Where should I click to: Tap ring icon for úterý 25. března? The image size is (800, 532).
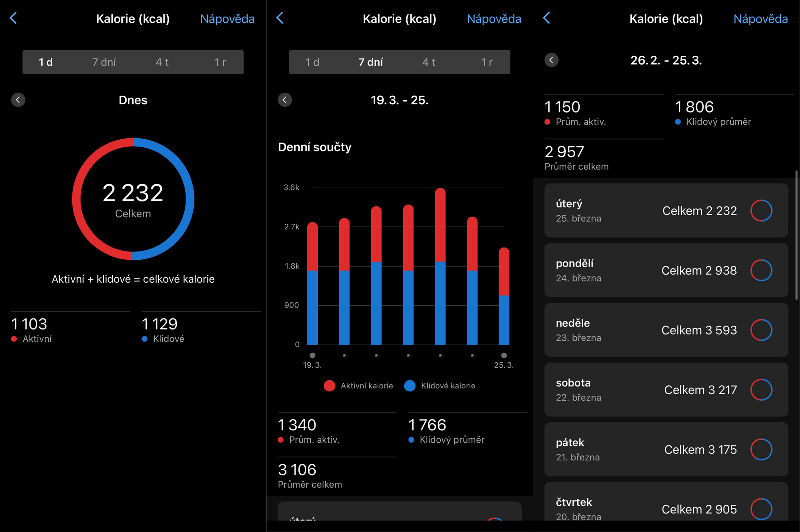tap(761, 211)
